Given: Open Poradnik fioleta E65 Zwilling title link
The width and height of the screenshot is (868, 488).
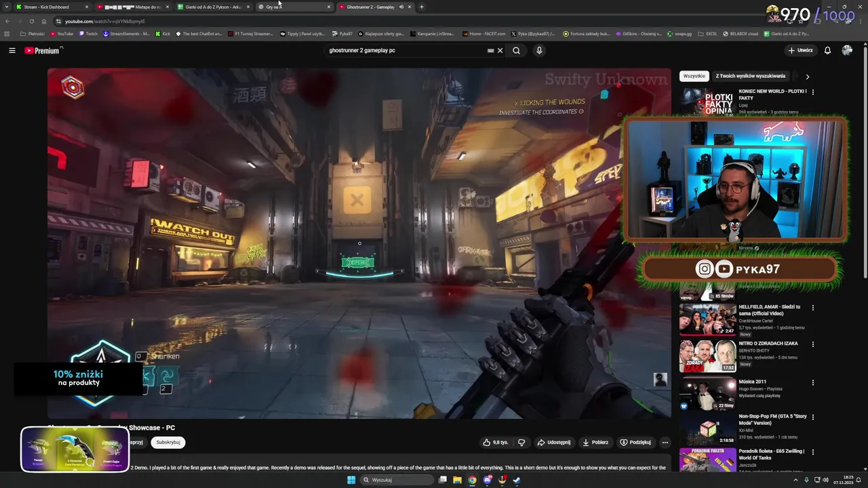Looking at the screenshot, I should pos(771,454).
